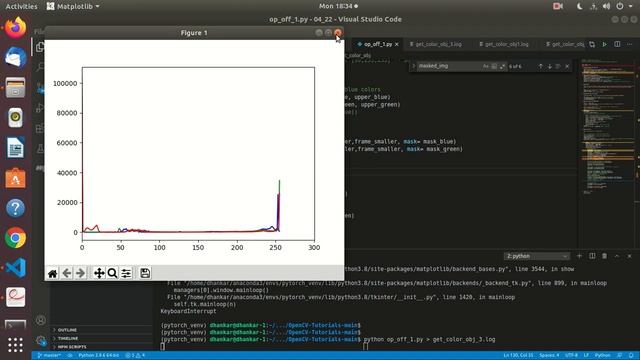
Task: Click Ln 130, Col 35 in status bar
Action: pyautogui.click(x=518, y=356)
